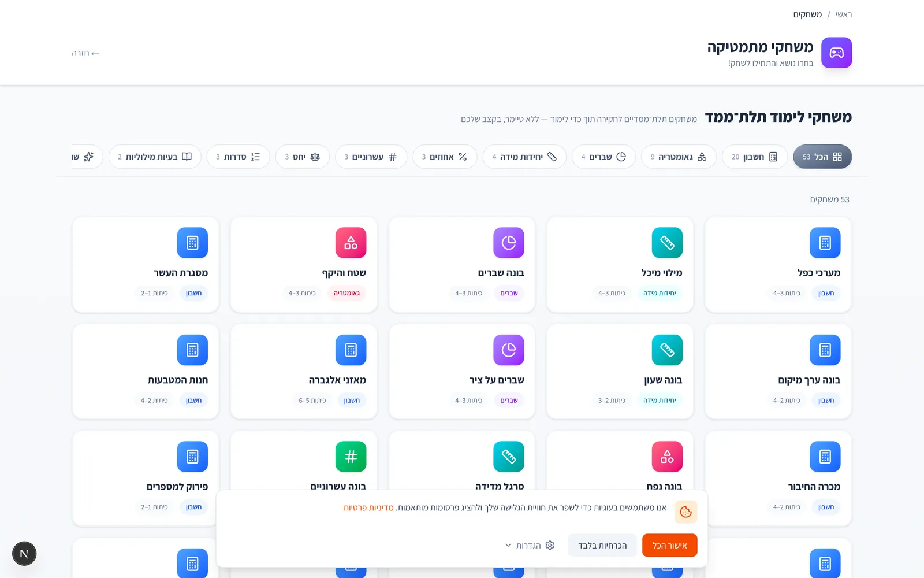This screenshot has height=578, width=924.
Task: Filter games by גאומטריה 9
Action: tap(679, 157)
